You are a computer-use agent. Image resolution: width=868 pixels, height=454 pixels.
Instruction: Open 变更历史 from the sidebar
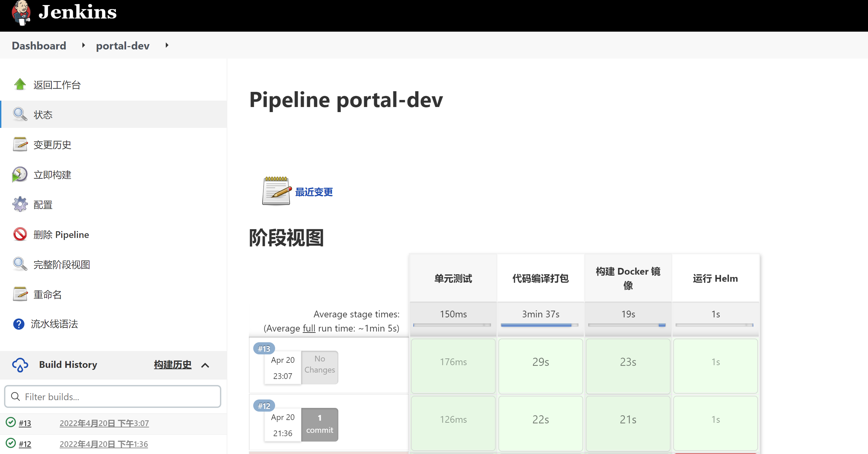[x=52, y=145]
